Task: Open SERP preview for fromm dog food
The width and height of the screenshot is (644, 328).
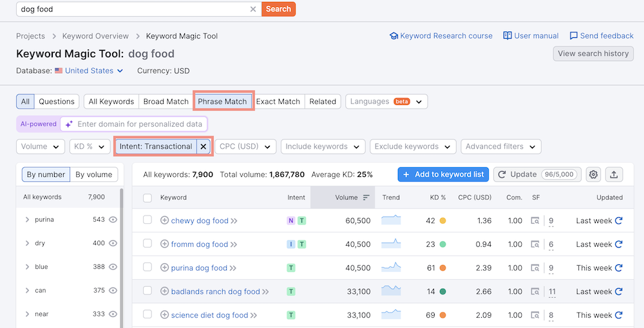Action: click(535, 244)
